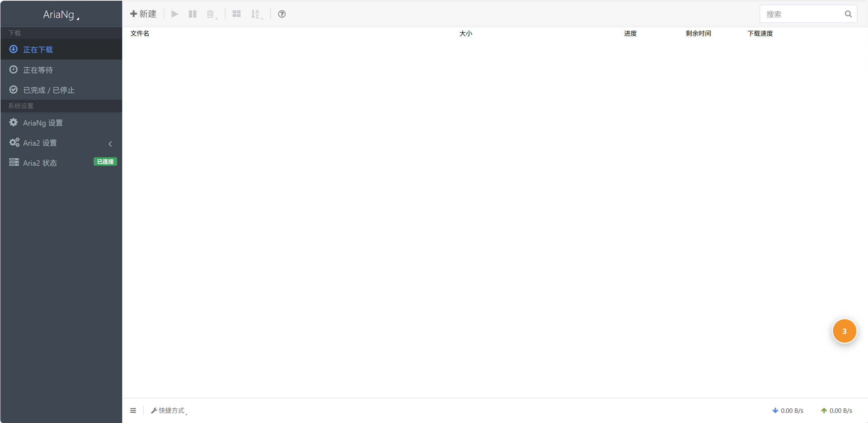The width and height of the screenshot is (868, 423).
Task: Open the A-Z sort order menu
Action: (x=256, y=14)
